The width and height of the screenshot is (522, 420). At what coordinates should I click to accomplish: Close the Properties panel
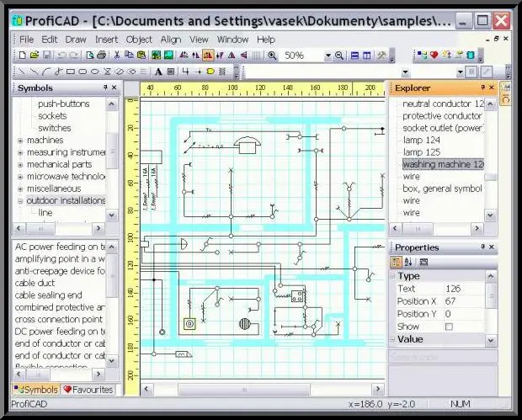click(492, 247)
